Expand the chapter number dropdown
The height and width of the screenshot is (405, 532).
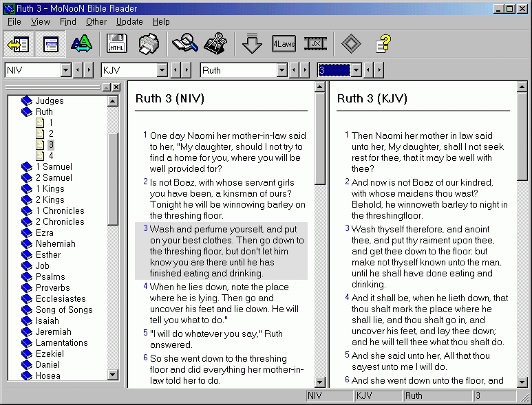click(356, 71)
